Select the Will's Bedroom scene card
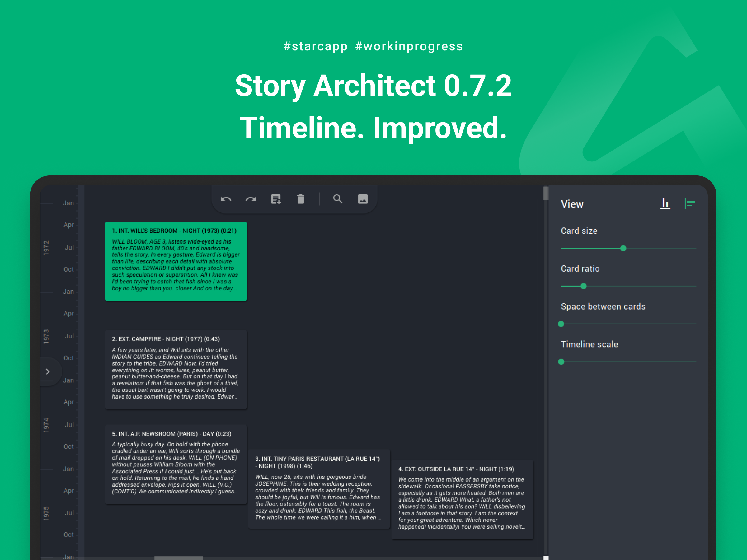This screenshot has width=747, height=560. coord(176,261)
